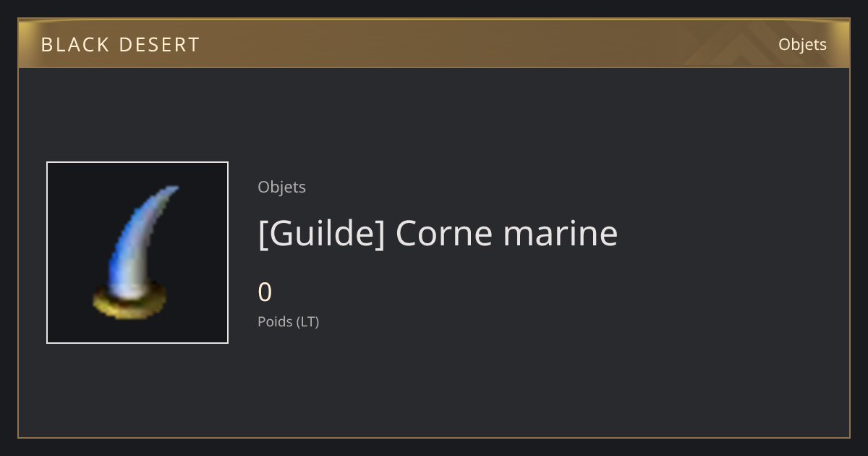This screenshot has width=868, height=456.
Task: Click the word BLACK in header
Action: click(x=75, y=45)
